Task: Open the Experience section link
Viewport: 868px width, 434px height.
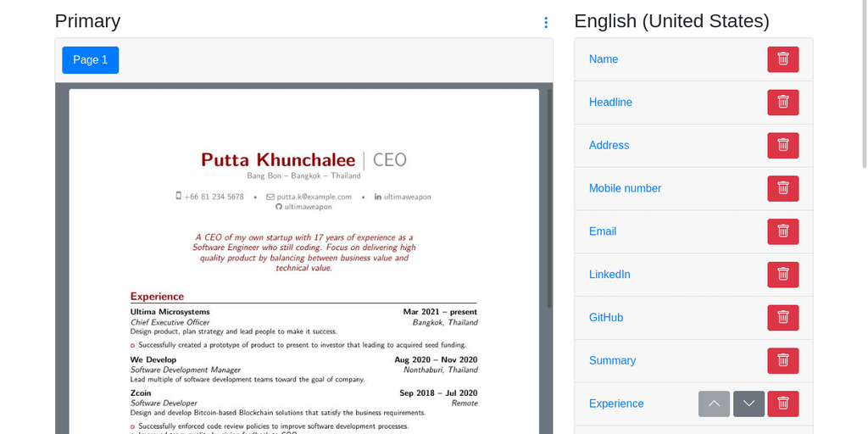Action: point(616,404)
